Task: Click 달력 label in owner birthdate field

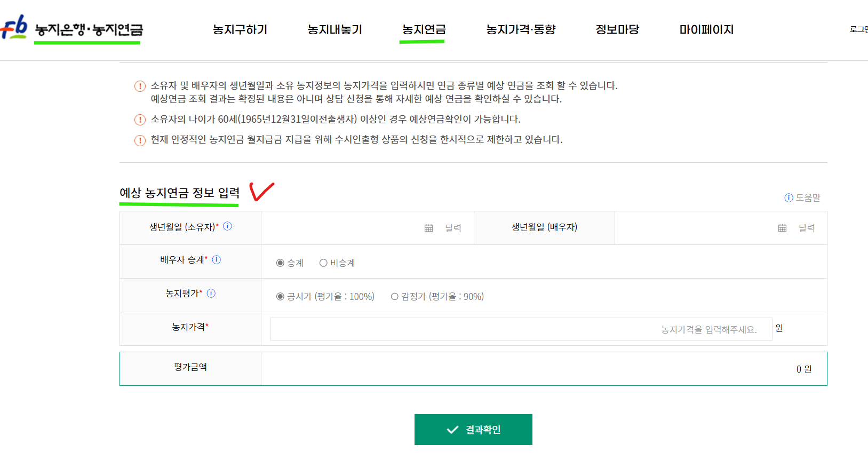Action: [453, 228]
